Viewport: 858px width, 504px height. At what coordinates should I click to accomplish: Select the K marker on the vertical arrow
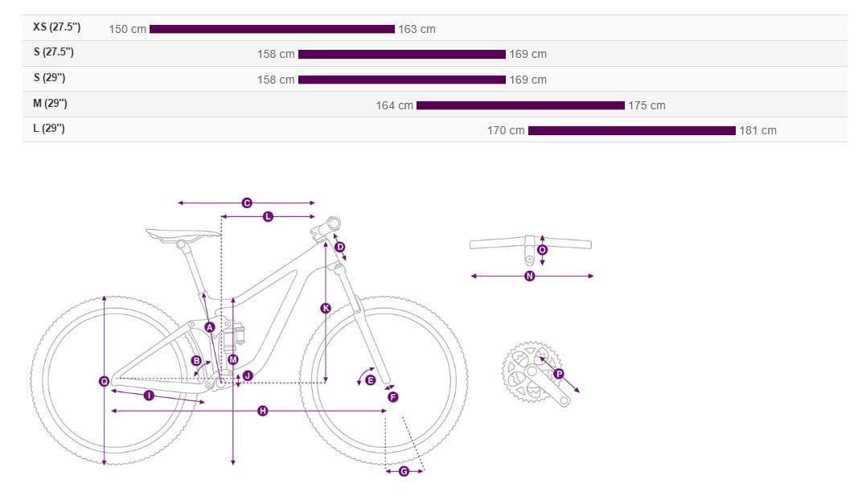point(326,309)
